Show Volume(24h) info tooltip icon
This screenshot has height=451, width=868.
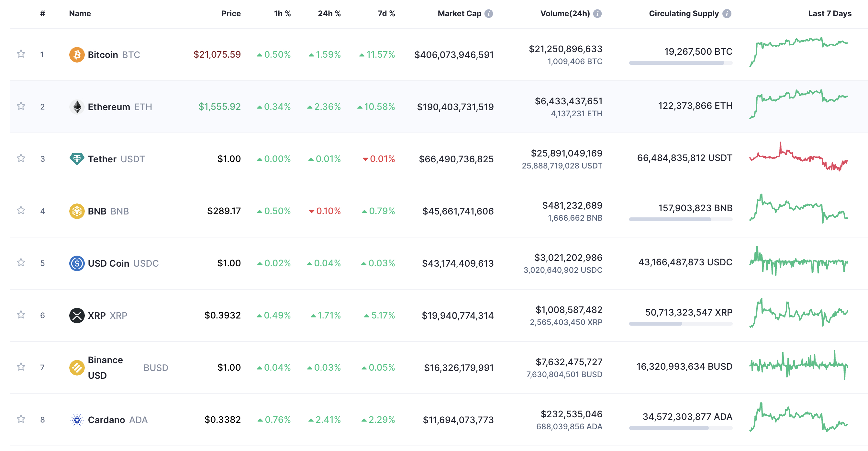click(x=597, y=14)
